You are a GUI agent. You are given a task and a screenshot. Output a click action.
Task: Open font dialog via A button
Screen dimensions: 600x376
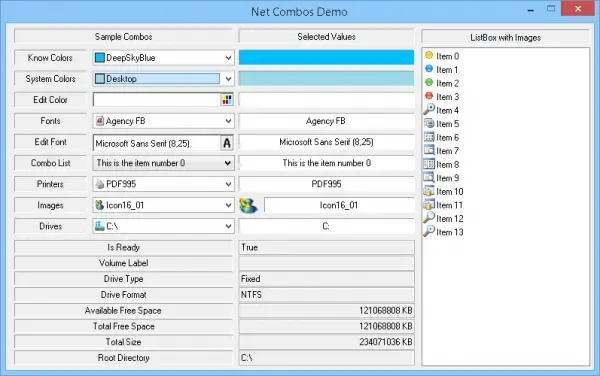(x=227, y=143)
